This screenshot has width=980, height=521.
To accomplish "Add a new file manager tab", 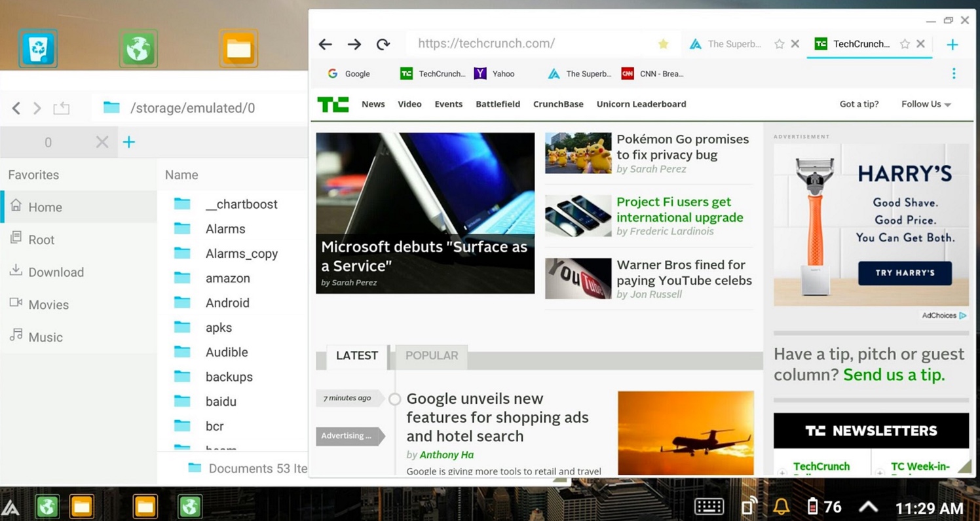I will pyautogui.click(x=129, y=142).
